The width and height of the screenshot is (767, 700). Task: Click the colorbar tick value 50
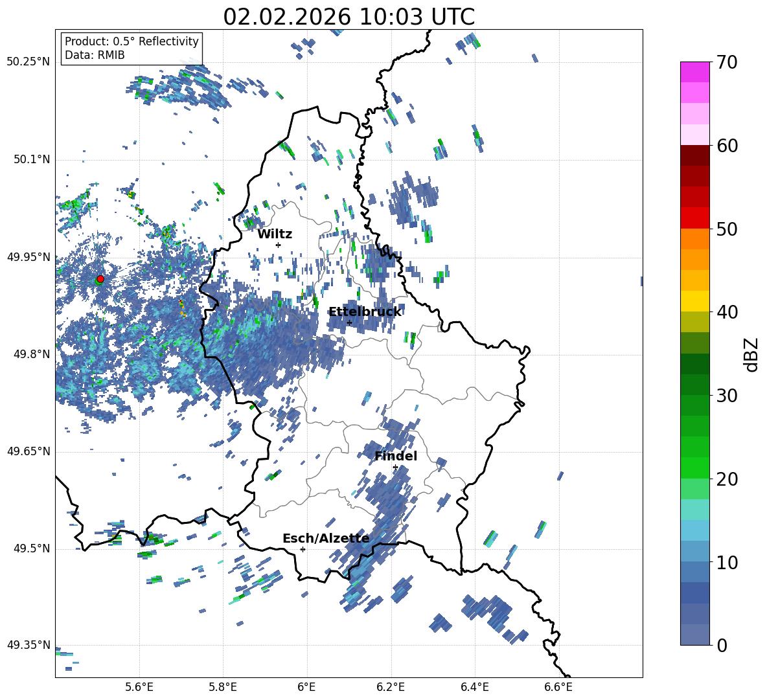727,229
